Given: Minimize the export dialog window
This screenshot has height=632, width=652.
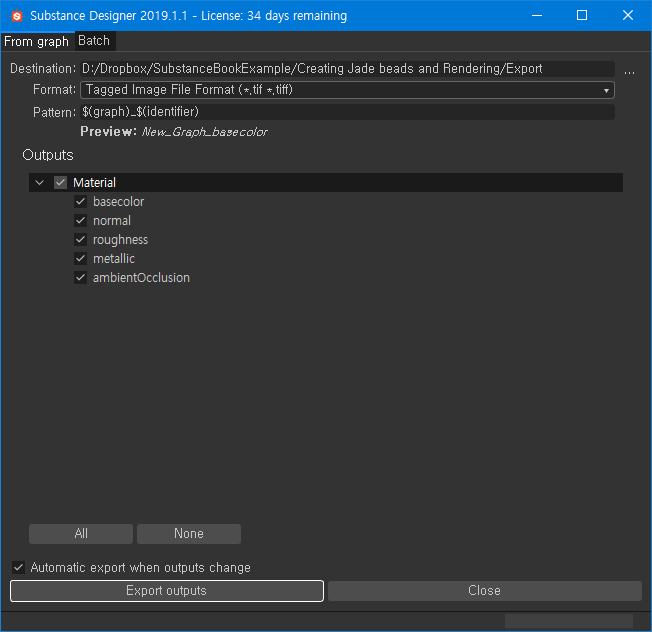Looking at the screenshot, I should (x=537, y=16).
